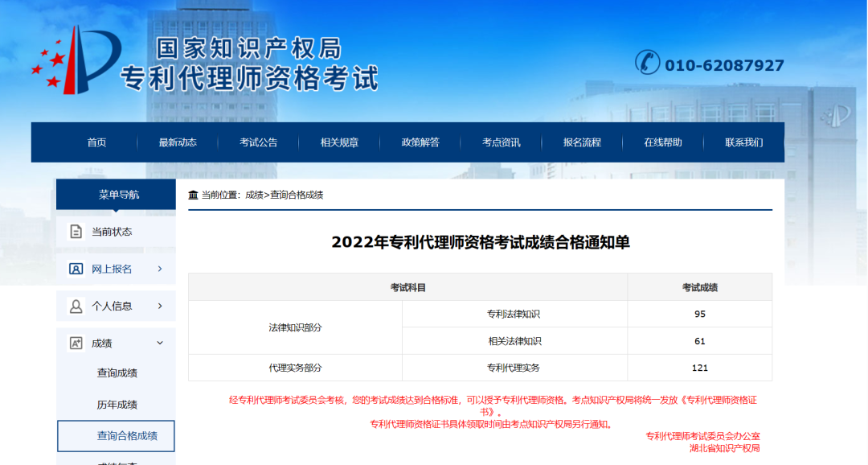Click the heading 2022年专利代理师资格考试成绩合格通知单
This screenshot has width=868, height=465.
(x=481, y=242)
